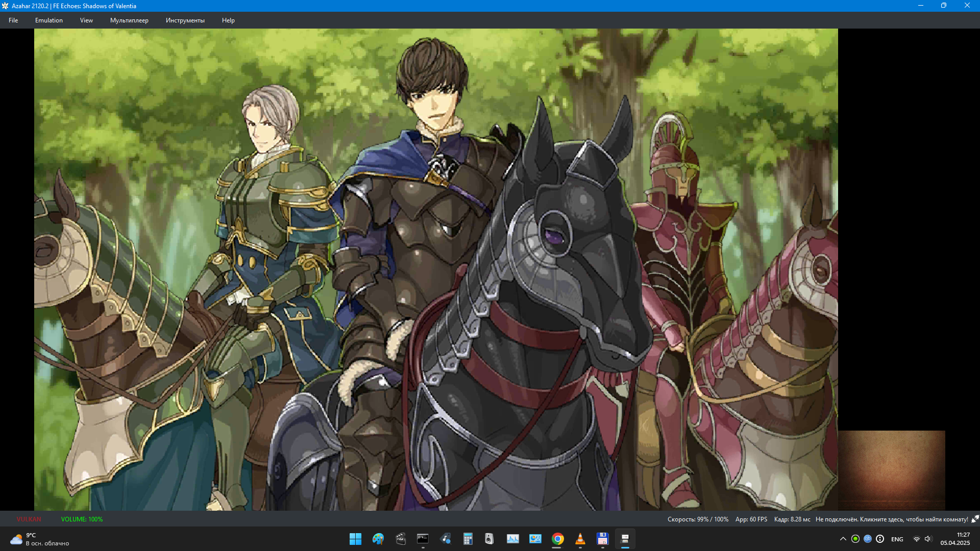Open the music note app on taskbar
Viewport: 980px width, 551px height.
click(445, 539)
